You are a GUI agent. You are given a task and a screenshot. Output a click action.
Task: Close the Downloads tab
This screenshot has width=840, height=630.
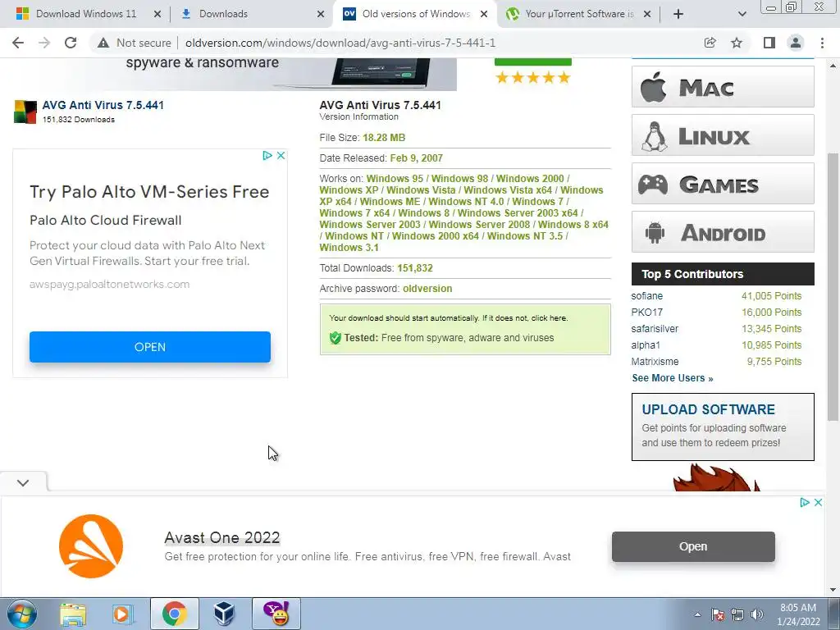click(x=321, y=14)
